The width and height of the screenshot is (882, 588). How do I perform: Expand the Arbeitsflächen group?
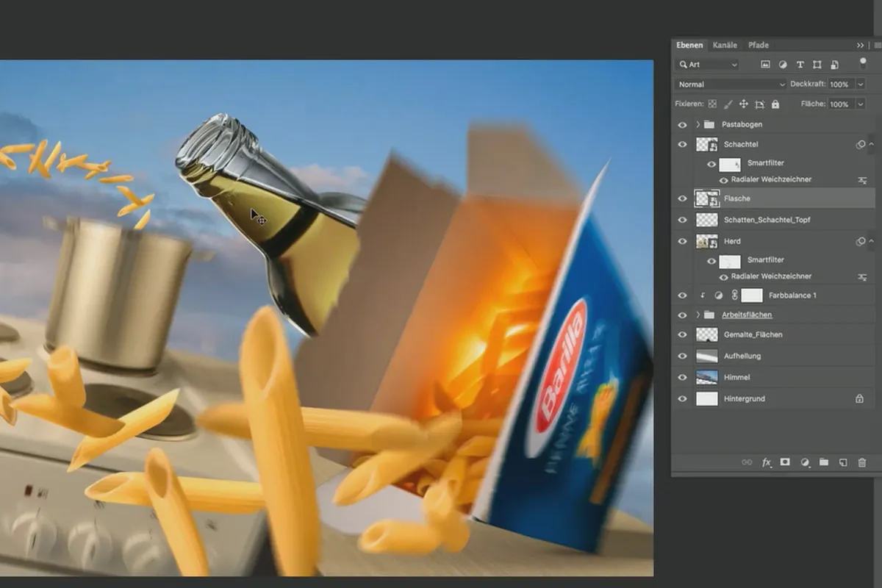tap(698, 315)
